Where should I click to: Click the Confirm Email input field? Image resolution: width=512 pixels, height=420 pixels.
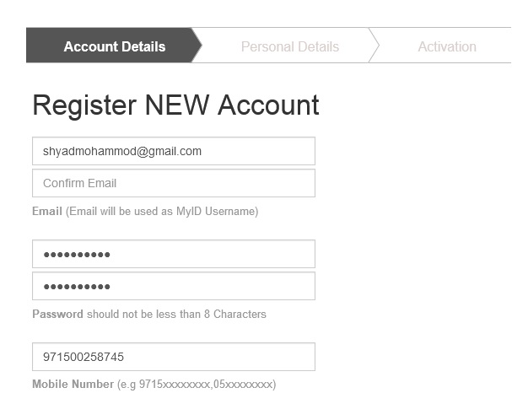pos(173,183)
